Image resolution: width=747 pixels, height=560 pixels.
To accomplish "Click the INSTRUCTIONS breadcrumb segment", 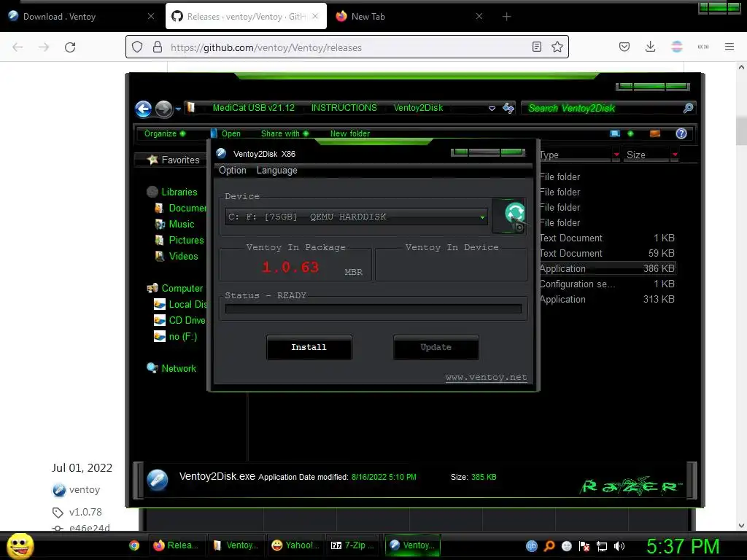I will 344,108.
